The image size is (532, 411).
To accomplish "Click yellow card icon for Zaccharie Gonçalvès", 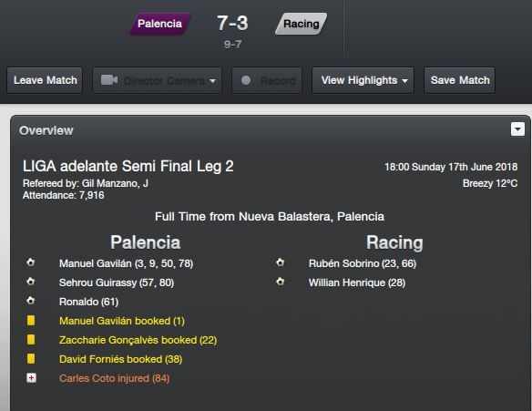I will pos(31,339).
